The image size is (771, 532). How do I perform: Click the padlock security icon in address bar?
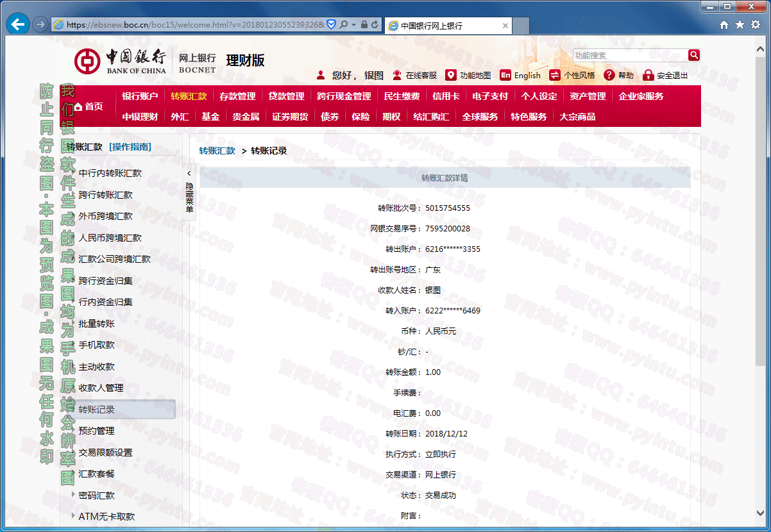[364, 24]
